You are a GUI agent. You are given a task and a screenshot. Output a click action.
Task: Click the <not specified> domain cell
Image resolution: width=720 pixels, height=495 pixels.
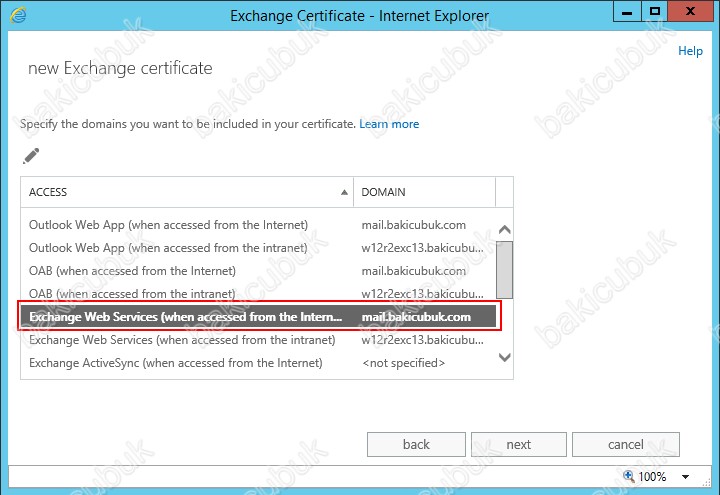[404, 363]
